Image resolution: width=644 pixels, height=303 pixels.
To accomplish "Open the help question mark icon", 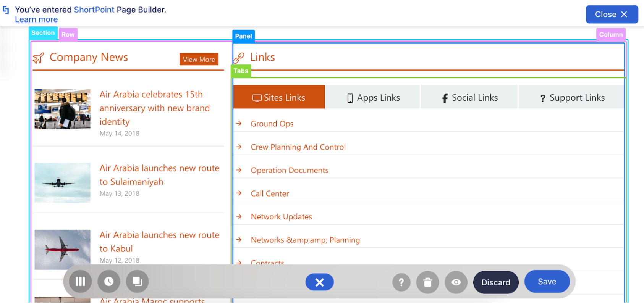I will [x=401, y=282].
